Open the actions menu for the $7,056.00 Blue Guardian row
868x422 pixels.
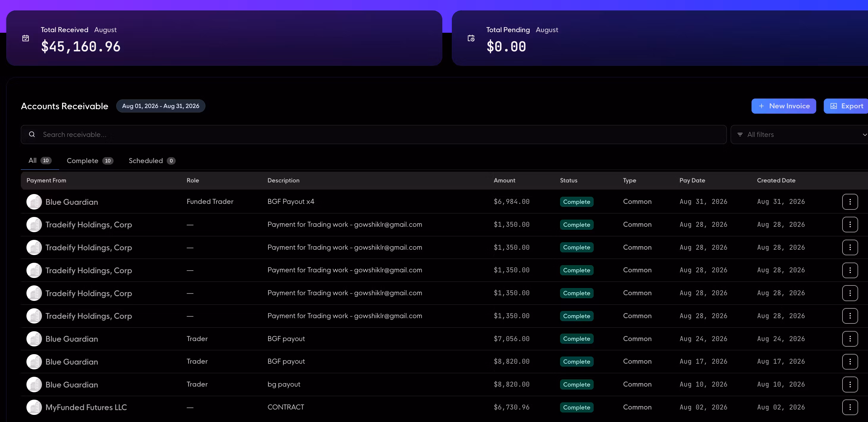tap(850, 339)
